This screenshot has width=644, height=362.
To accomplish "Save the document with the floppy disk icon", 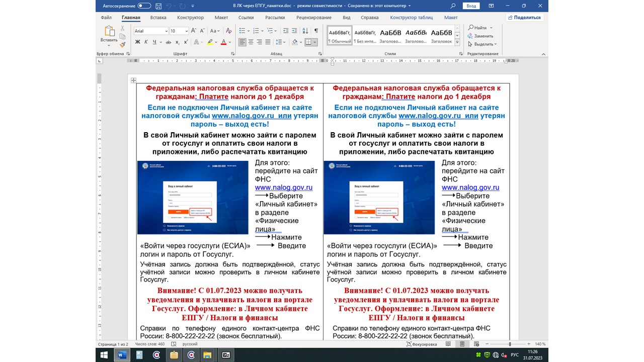I will [158, 6].
